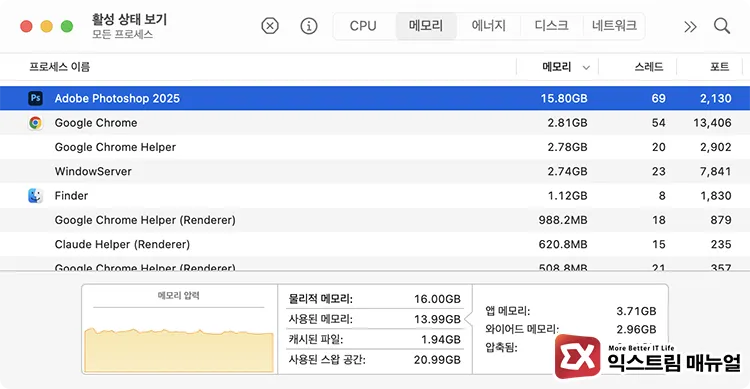Click the 물리적 메모리 label
This screenshot has height=389, width=750.
pos(320,299)
